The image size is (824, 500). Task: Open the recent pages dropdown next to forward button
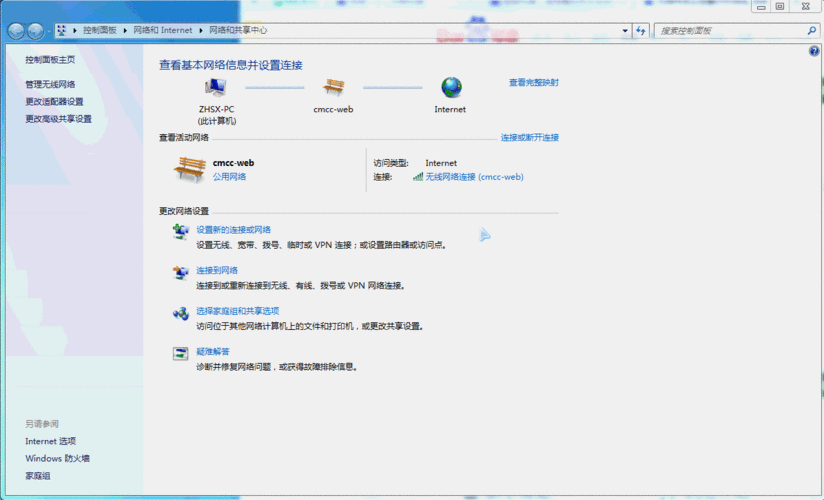tap(49, 32)
